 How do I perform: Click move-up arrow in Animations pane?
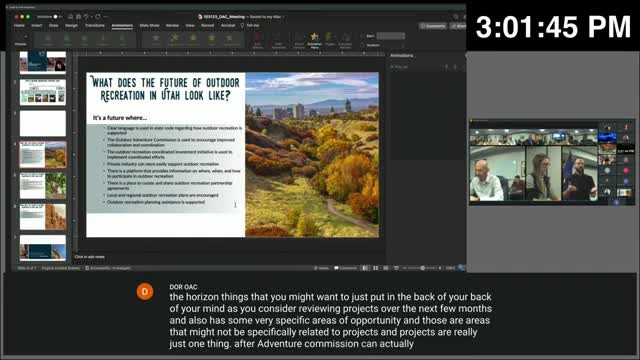click(446, 67)
